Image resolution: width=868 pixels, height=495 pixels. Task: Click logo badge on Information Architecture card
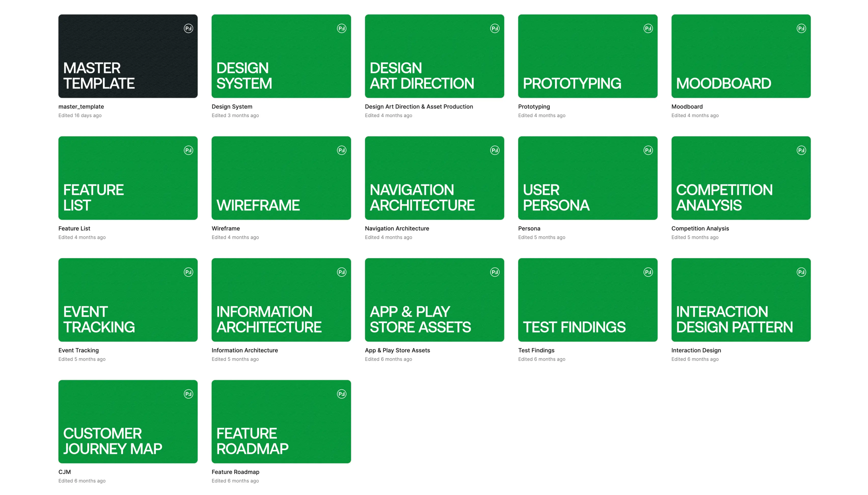point(341,272)
